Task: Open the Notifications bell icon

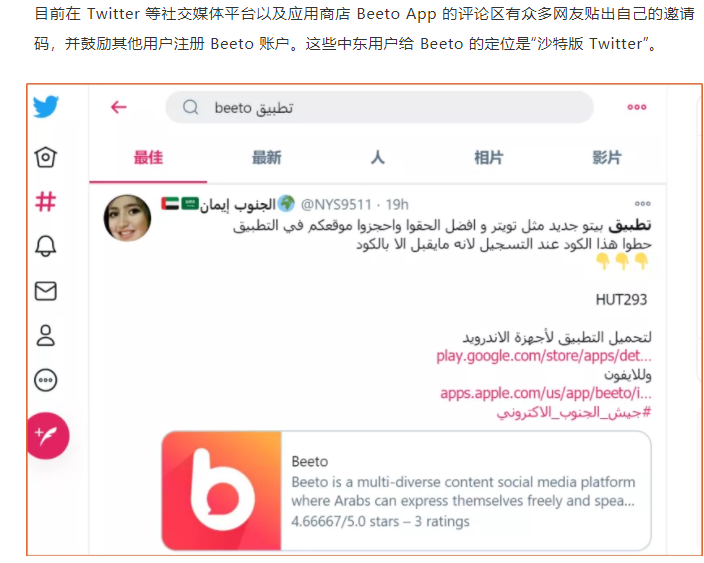Action: tap(45, 246)
